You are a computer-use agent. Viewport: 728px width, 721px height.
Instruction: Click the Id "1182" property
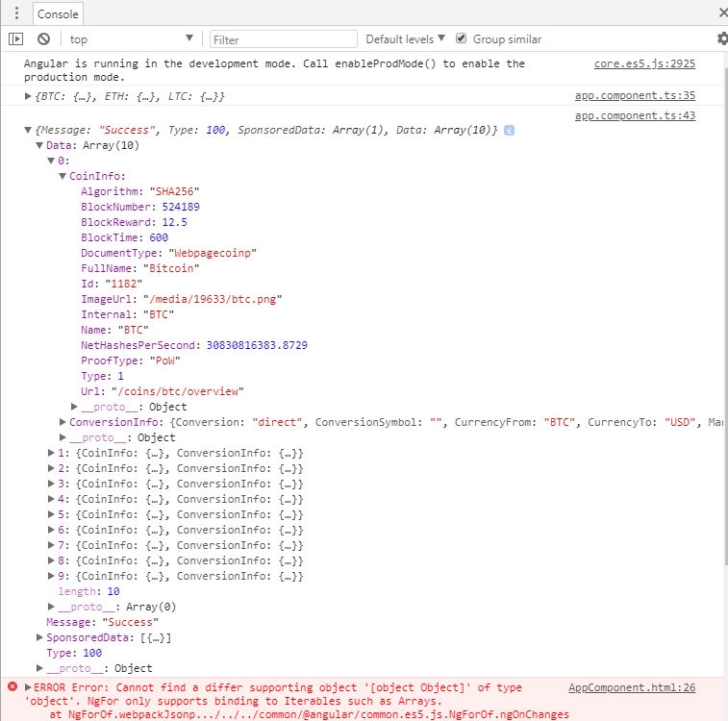point(112,284)
